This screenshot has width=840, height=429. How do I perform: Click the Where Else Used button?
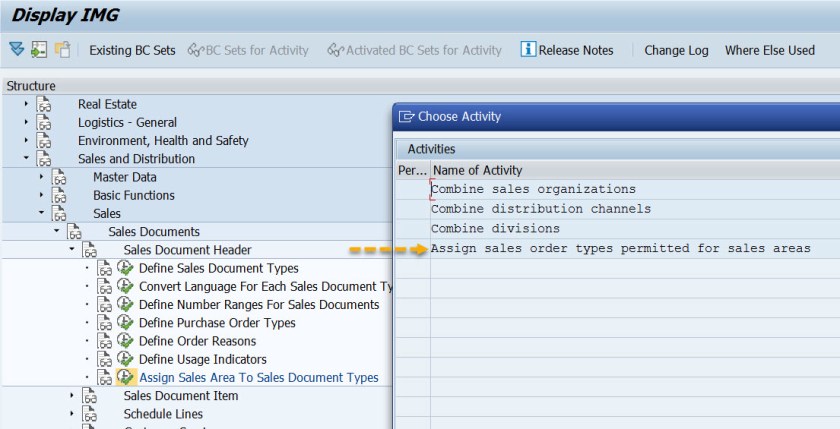coord(769,50)
